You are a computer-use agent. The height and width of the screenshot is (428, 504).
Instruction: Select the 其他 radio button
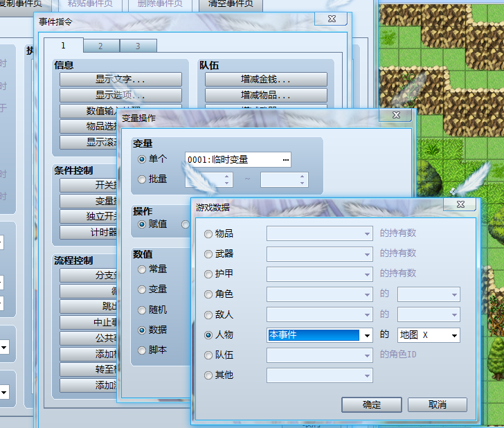[x=208, y=375]
